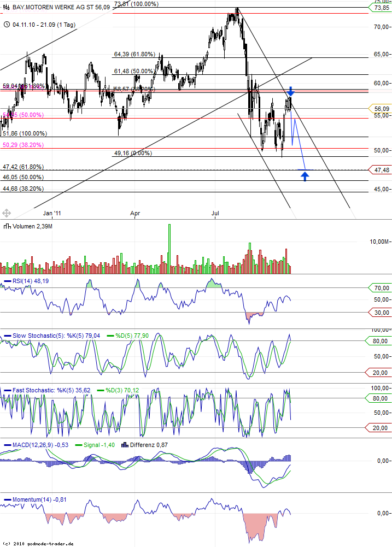Click the 64,39 (61.80%) Fibonacci label
The image size is (392, 547).
click(x=134, y=55)
